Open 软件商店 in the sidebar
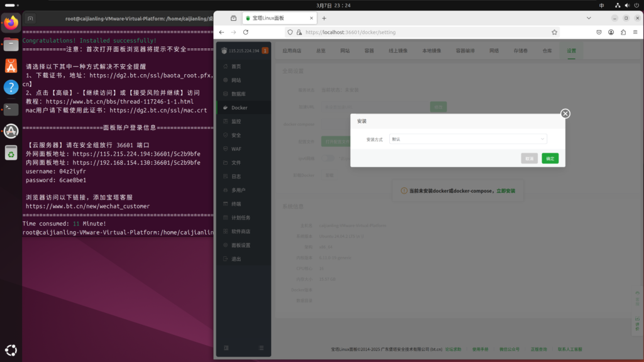This screenshot has height=362, width=644. 243,231
